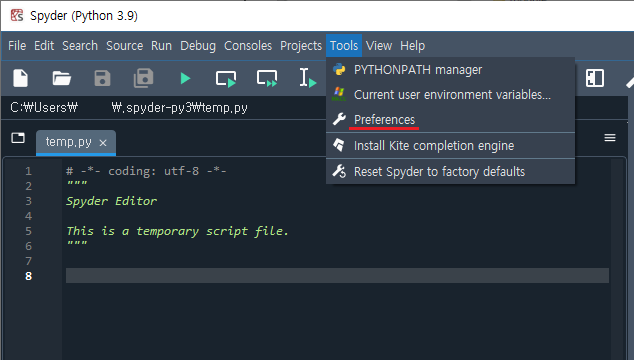Open the Source menu

click(125, 46)
